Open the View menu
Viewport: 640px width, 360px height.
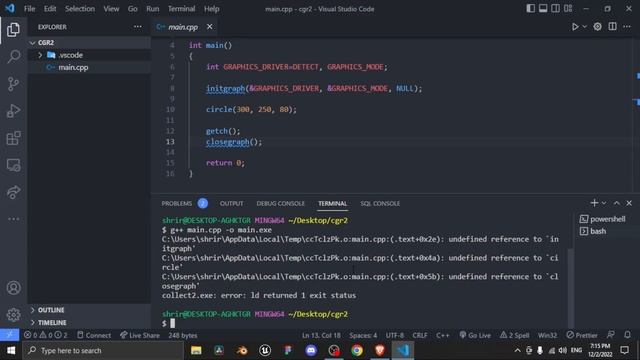(x=111, y=9)
